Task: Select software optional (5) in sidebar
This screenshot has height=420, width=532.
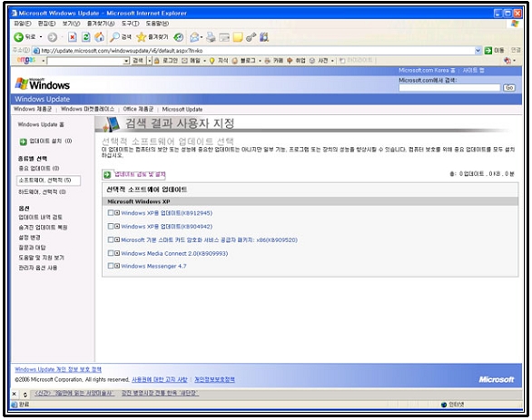Action: point(48,181)
